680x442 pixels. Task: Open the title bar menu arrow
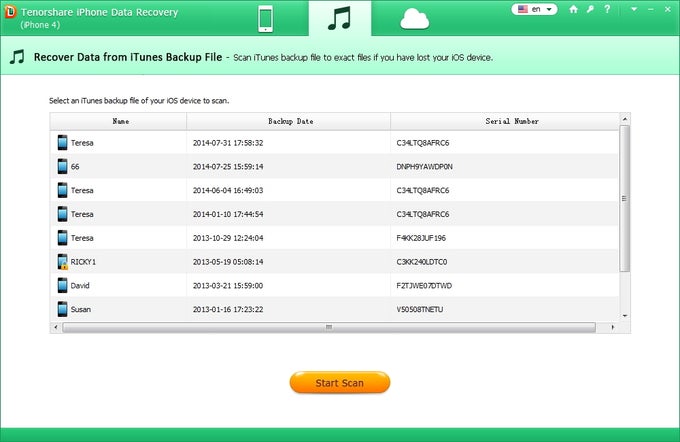click(x=634, y=9)
